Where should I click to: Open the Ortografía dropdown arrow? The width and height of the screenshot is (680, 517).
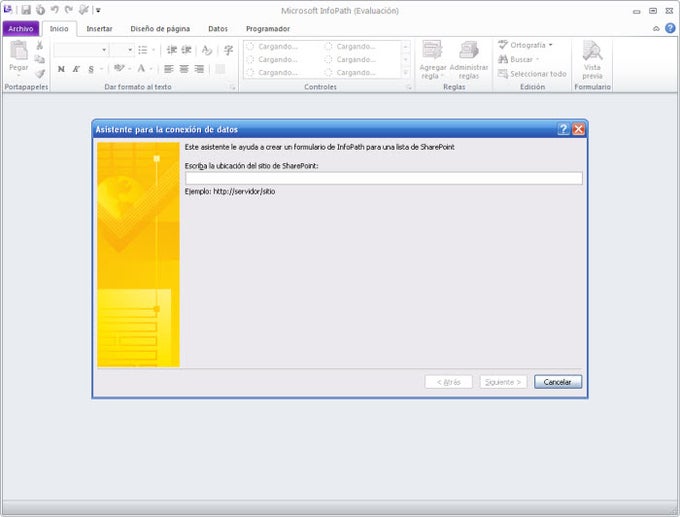click(x=550, y=45)
